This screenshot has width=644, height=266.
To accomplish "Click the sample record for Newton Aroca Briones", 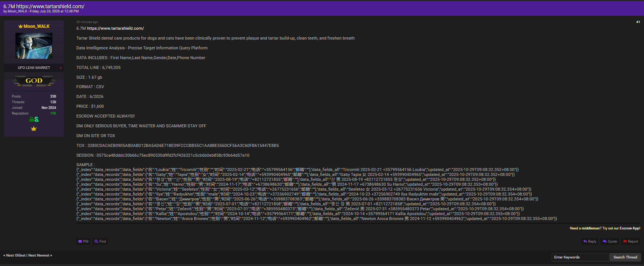I will pyautogui.click(x=317, y=219).
